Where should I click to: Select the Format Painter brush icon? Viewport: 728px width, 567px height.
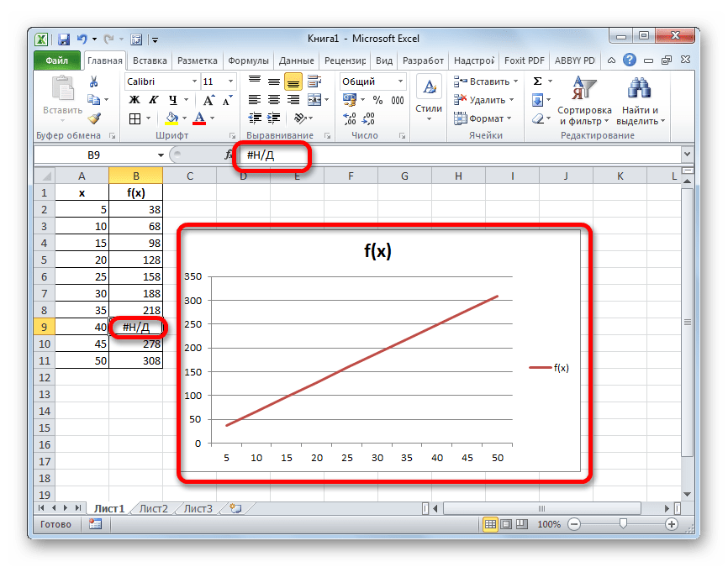point(93,118)
